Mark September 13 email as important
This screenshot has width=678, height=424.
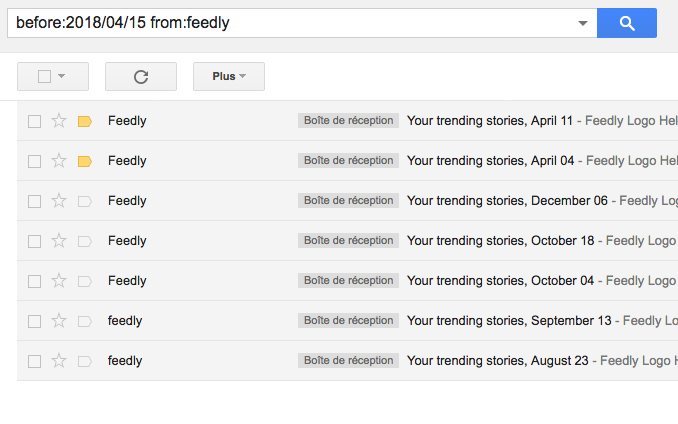pos(85,321)
